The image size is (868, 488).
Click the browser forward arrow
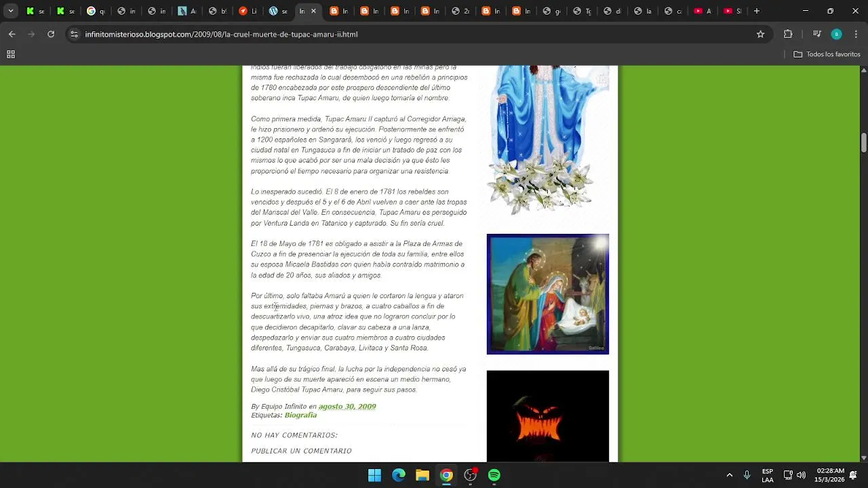(31, 34)
